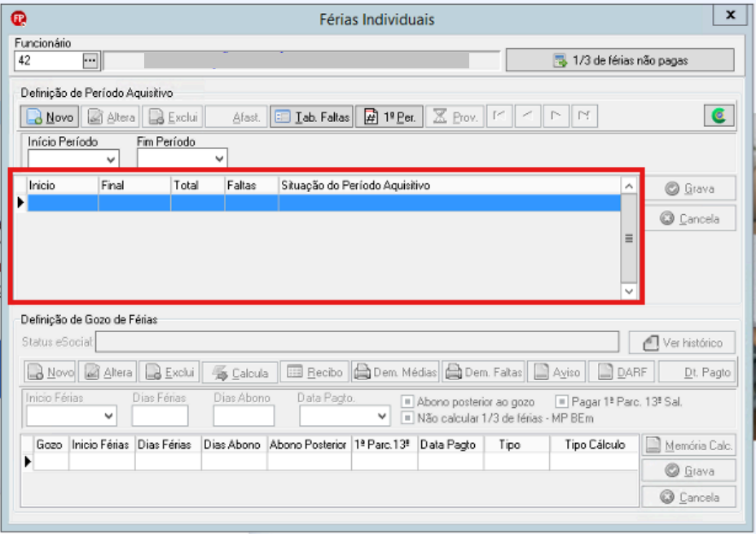Click Inicio column header
This screenshot has height=534, width=756.
(63, 186)
